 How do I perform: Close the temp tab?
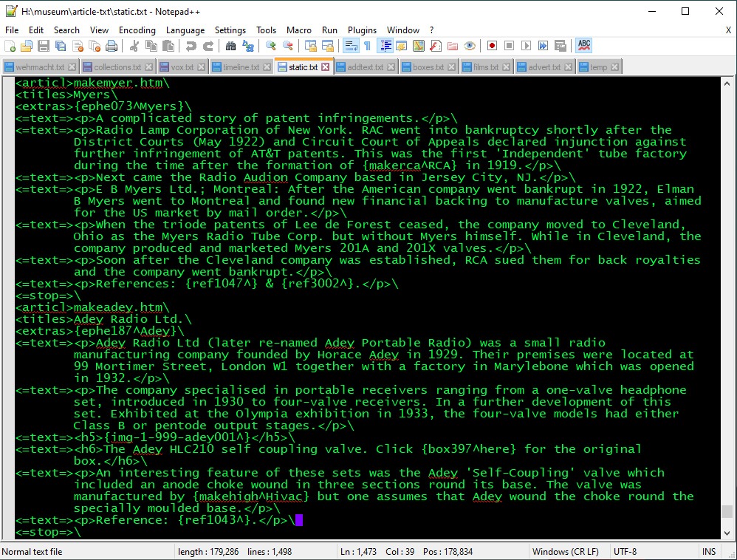[x=615, y=67]
